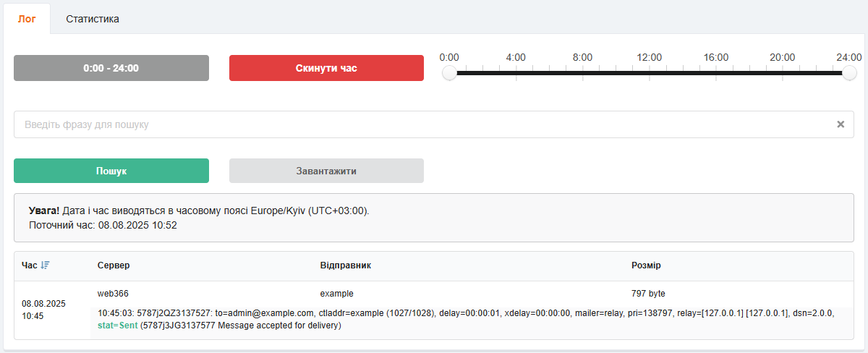Click the Відправник column header
Viewport: 868px width, 353px height.
tap(345, 265)
